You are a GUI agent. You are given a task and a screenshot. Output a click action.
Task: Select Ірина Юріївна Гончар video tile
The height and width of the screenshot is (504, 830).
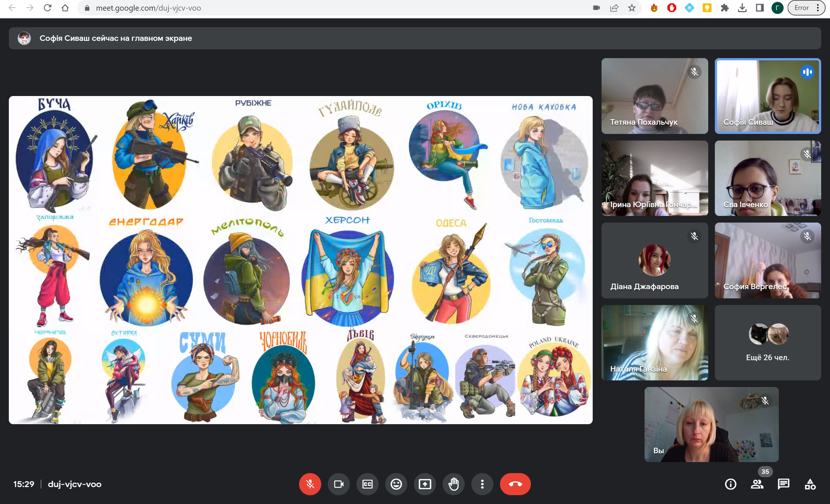pyautogui.click(x=655, y=178)
